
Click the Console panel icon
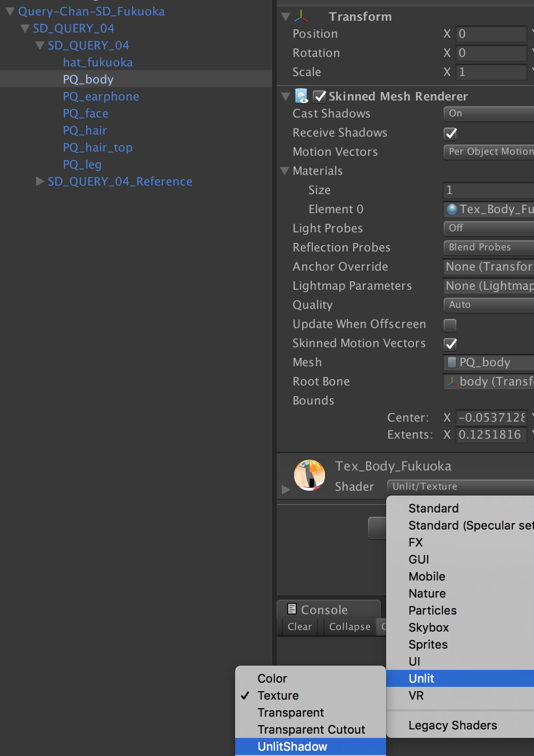click(292, 609)
